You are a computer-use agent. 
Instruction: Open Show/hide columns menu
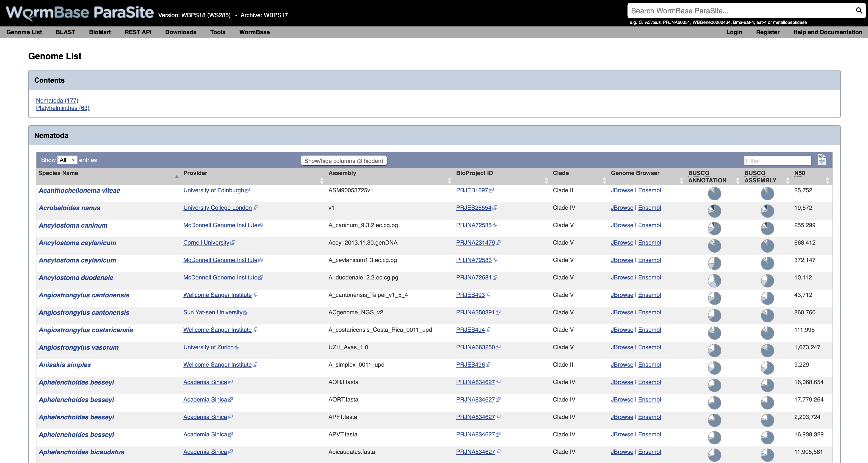coord(344,161)
